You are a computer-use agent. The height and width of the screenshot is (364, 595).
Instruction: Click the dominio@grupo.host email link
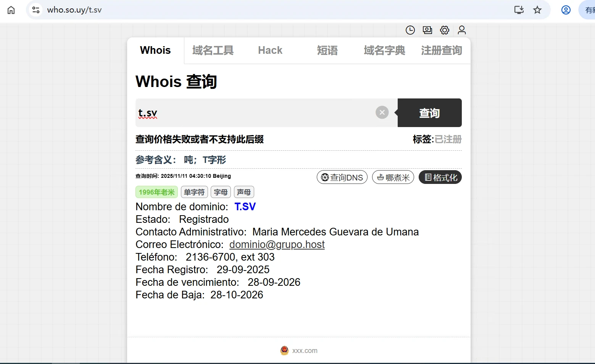277,245
